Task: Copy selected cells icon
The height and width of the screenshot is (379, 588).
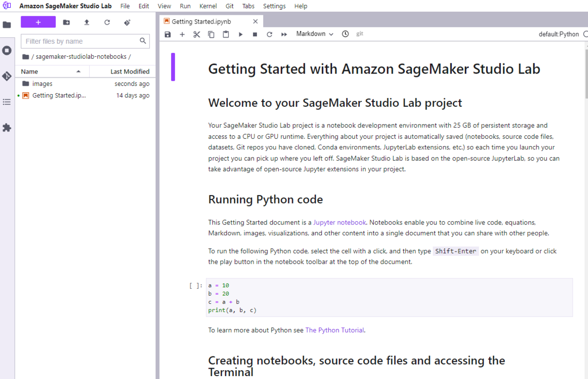Action: coord(211,34)
